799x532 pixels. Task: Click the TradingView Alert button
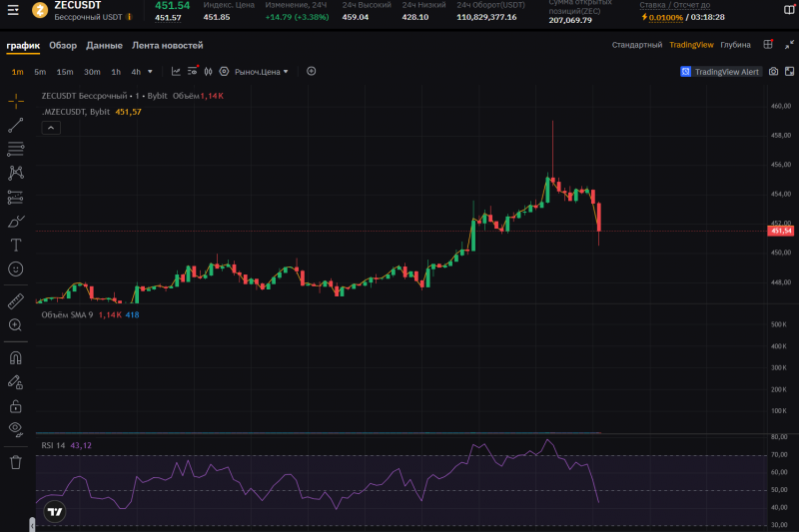pos(720,72)
